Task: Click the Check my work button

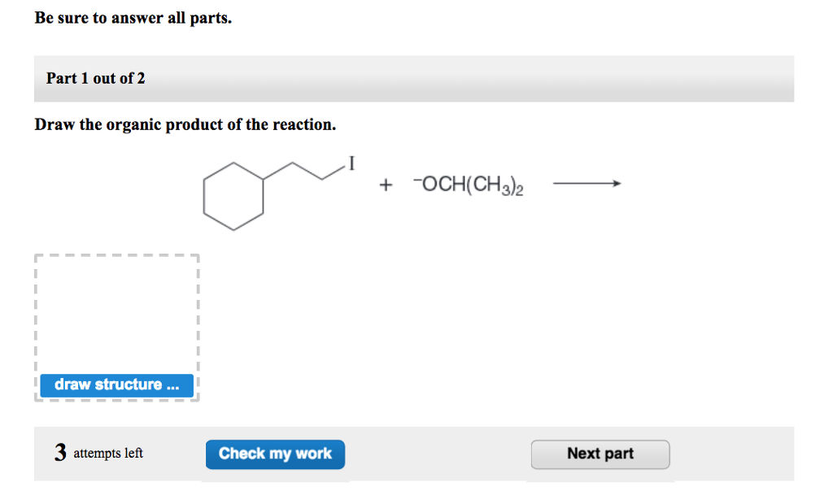Action: tap(275, 454)
